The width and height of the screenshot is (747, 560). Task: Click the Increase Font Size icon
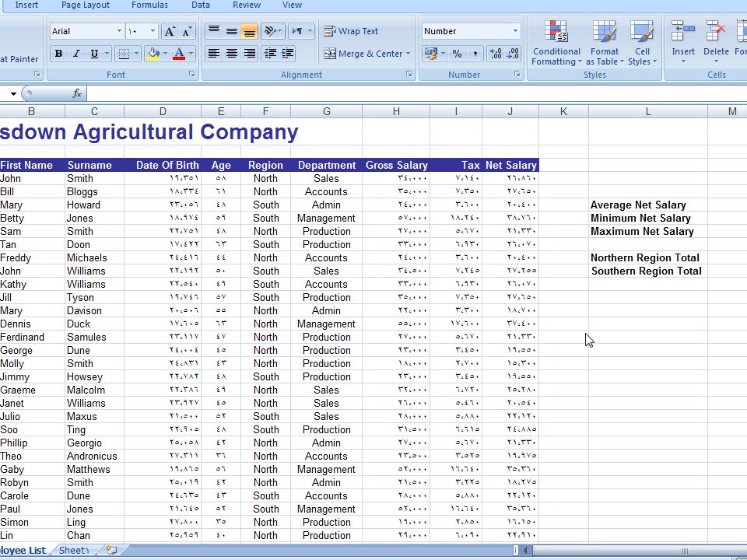click(170, 31)
